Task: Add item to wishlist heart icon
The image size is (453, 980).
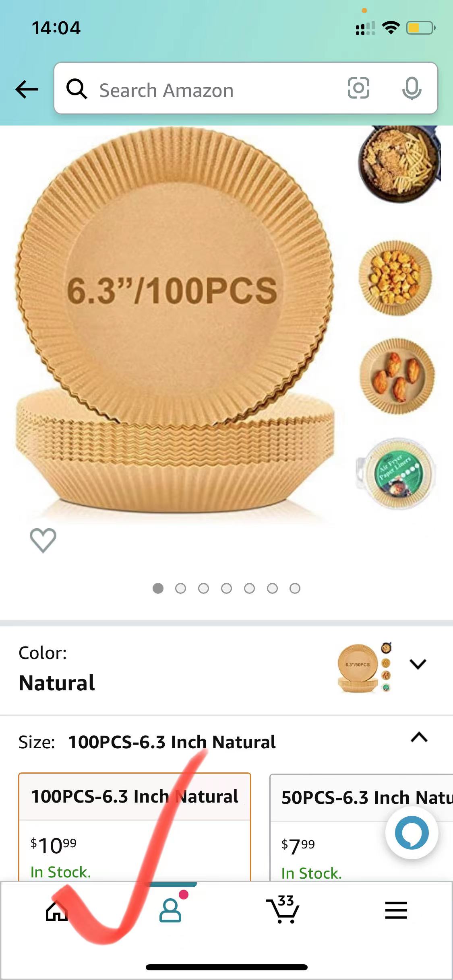Action: (43, 540)
